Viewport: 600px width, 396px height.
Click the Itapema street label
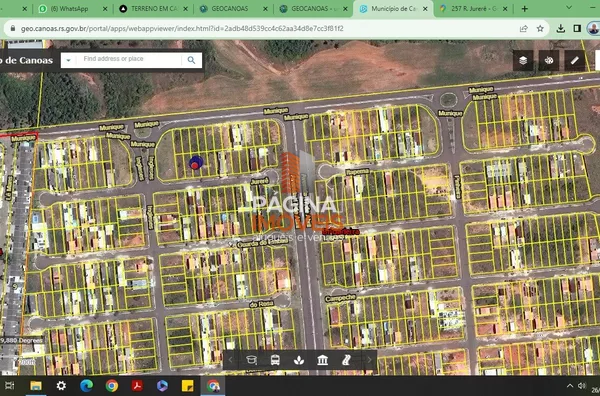pyautogui.click(x=357, y=172)
